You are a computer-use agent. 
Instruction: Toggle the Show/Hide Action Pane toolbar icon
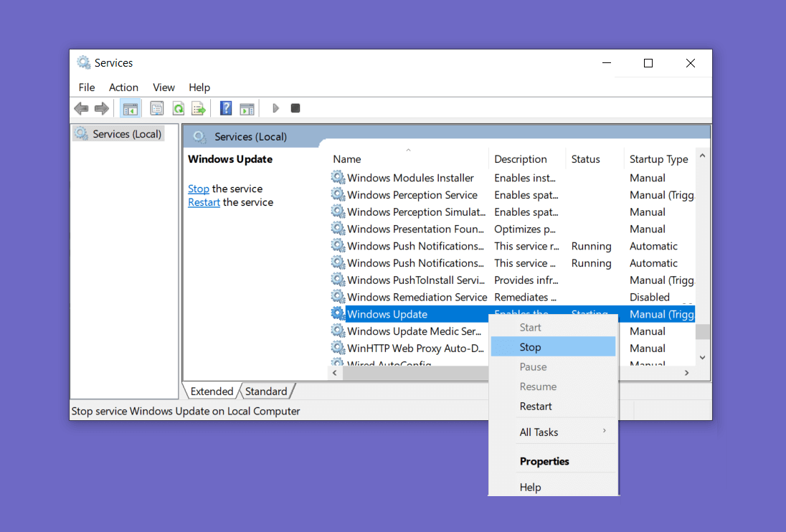(247, 109)
